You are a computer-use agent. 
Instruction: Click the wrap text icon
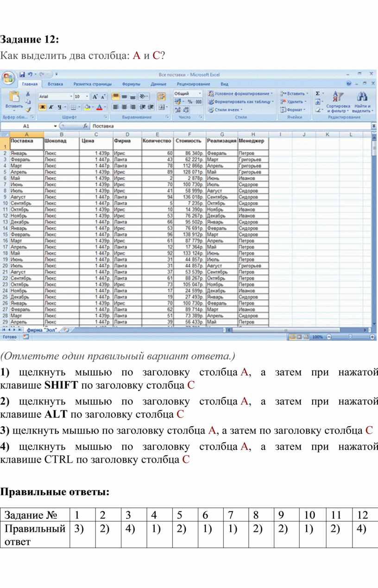161,96
